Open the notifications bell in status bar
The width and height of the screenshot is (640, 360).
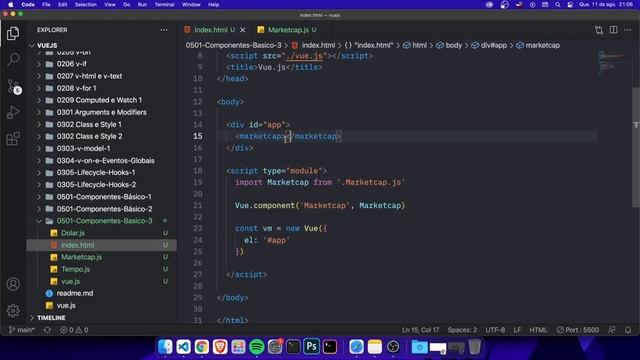[628, 330]
